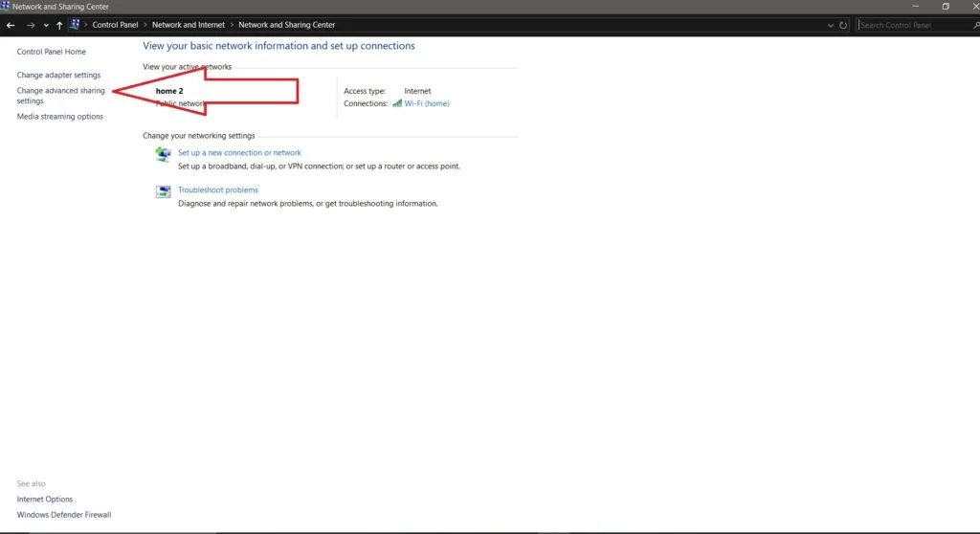Click the 'Wi-Fi (home)' connection link
Screen dimensions: 980x534
[x=427, y=103]
